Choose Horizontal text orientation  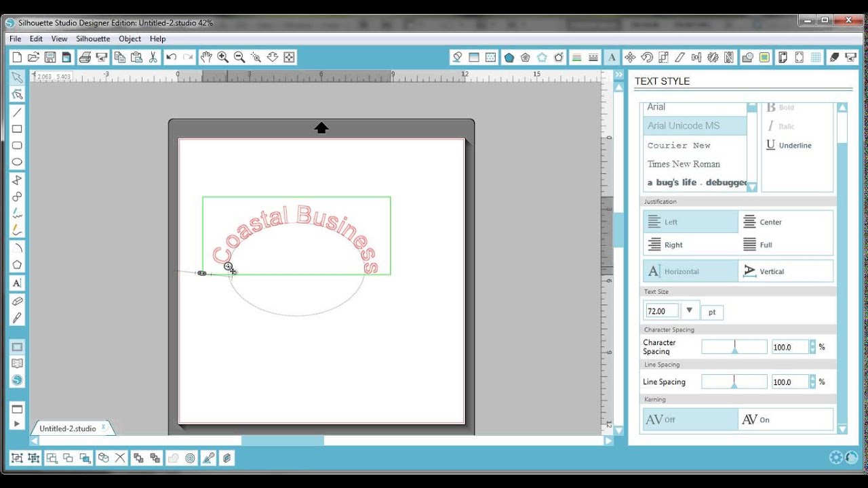click(x=690, y=271)
